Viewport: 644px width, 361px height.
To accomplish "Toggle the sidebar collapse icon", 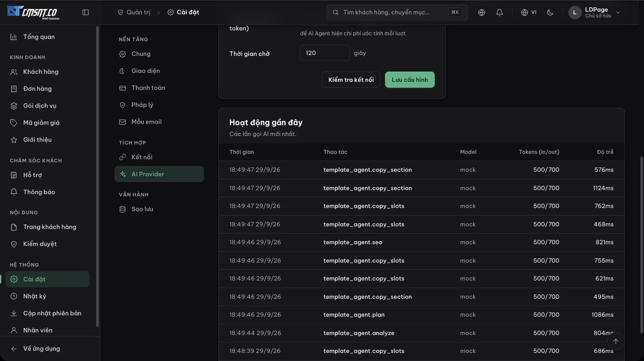I will [x=86, y=13].
